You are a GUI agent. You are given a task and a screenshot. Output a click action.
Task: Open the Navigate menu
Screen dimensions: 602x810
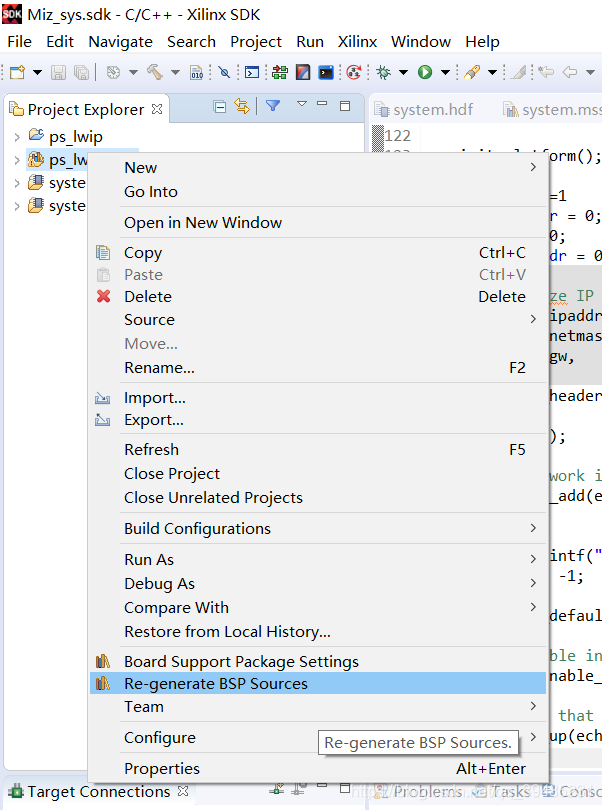(x=120, y=41)
